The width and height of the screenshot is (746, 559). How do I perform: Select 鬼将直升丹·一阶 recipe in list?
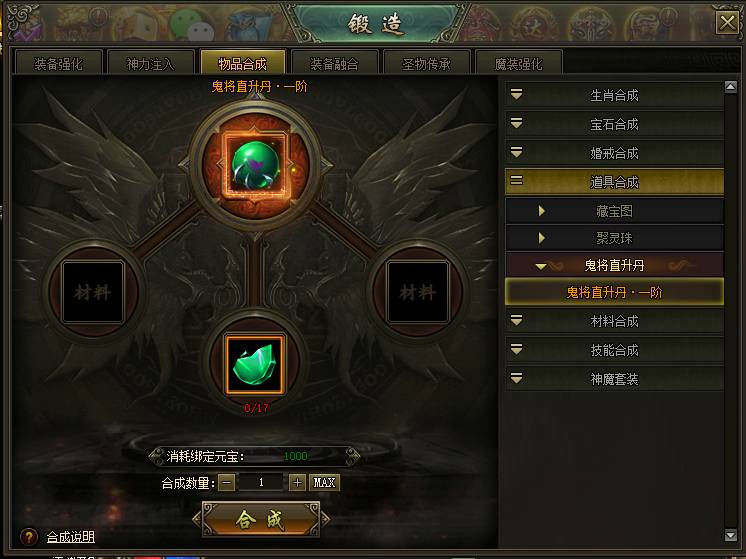coord(614,292)
